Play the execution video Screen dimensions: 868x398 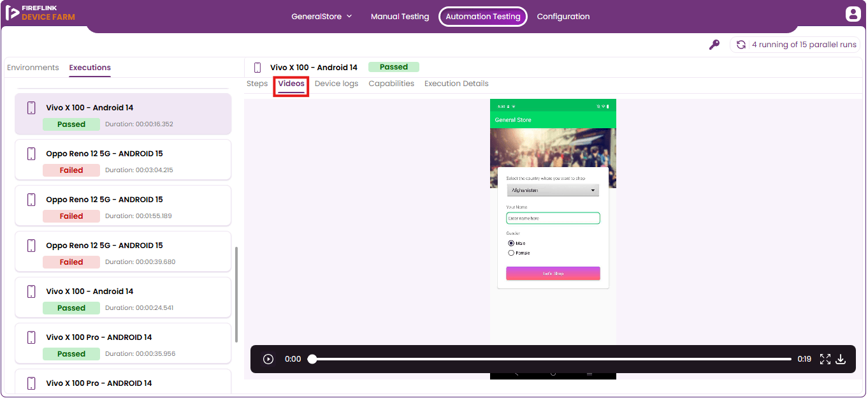pos(268,359)
